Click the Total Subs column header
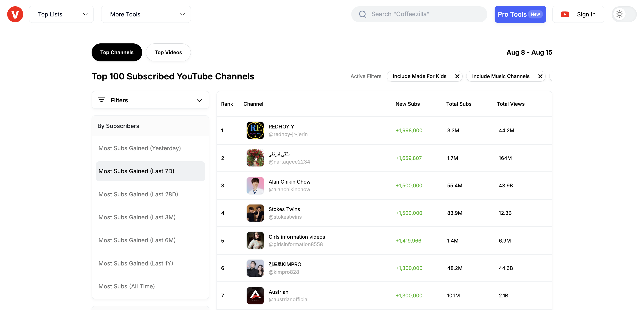The height and width of the screenshot is (310, 644). pyautogui.click(x=459, y=104)
